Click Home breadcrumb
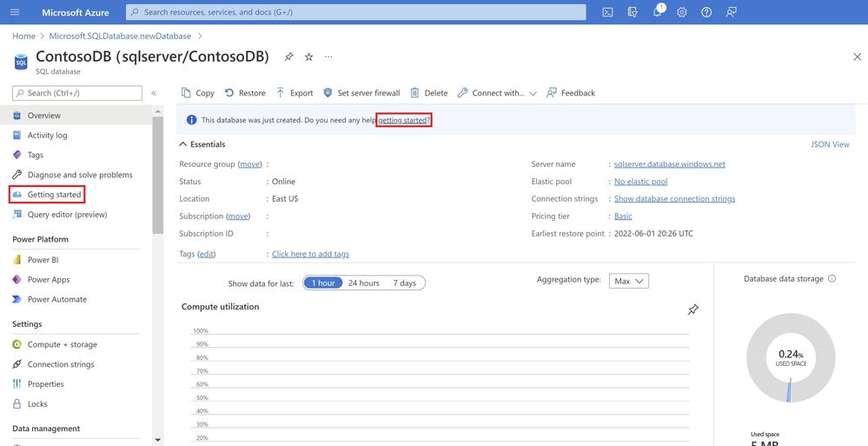Image resolution: width=868 pixels, height=446 pixels. pos(23,36)
